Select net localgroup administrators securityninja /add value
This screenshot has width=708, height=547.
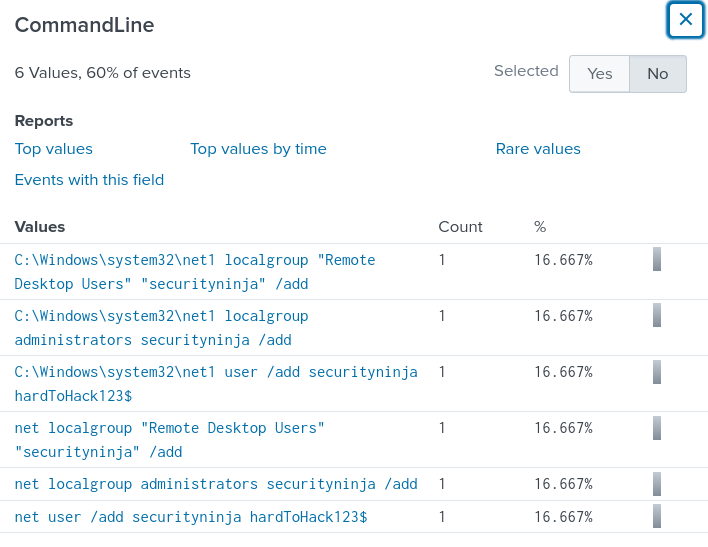point(216,484)
